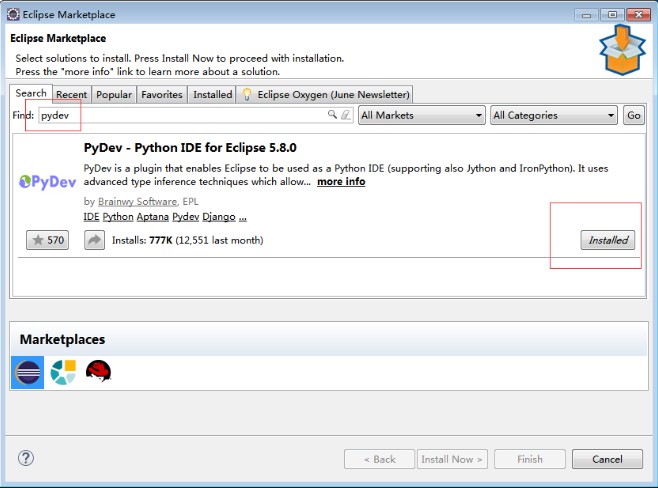
Task: Click the PyDev logo
Action: 47,182
